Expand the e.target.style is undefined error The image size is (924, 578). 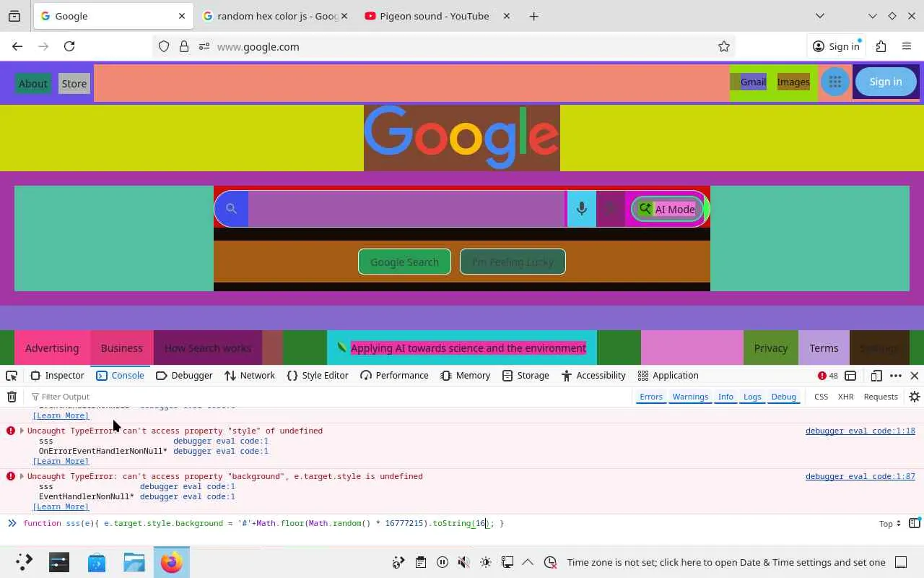22,476
